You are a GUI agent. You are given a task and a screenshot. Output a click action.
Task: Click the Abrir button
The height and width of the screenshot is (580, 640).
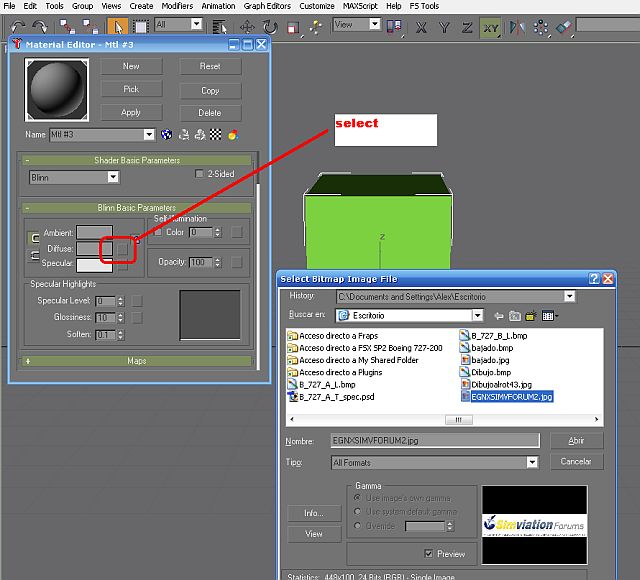point(576,440)
